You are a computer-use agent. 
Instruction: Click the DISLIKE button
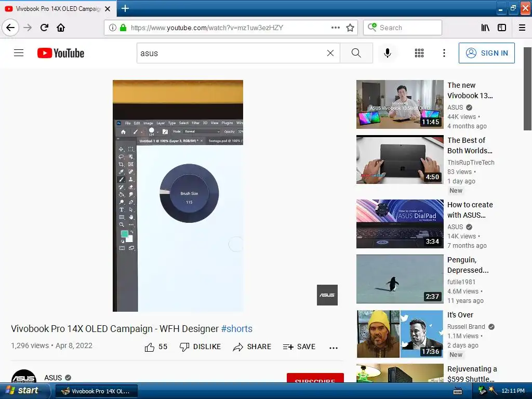(x=200, y=347)
